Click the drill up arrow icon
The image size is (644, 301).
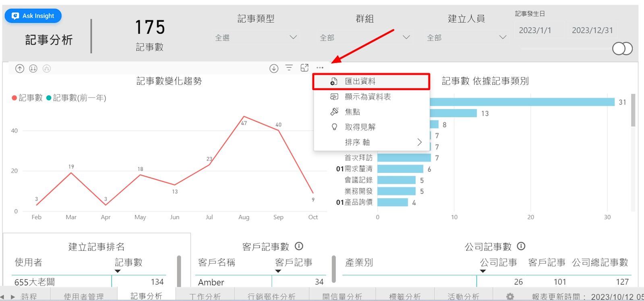20,69
